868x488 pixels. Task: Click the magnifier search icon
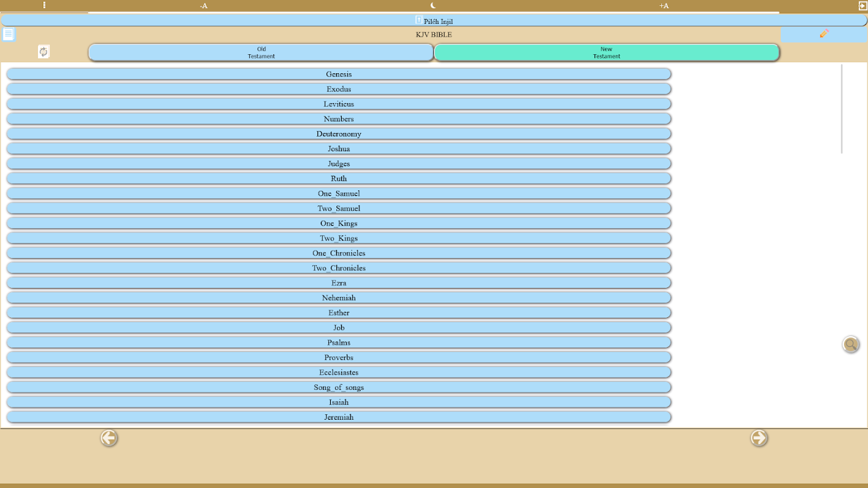(x=851, y=345)
